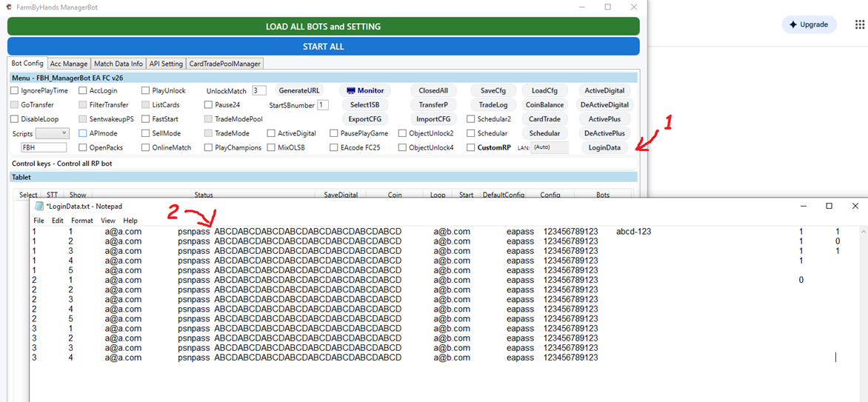Toggle the AccLogin checkbox
868x402 pixels.
[82, 90]
